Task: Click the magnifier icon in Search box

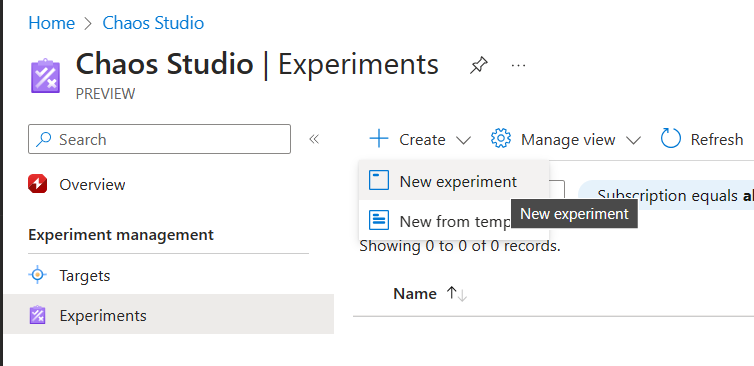Action: (44, 139)
